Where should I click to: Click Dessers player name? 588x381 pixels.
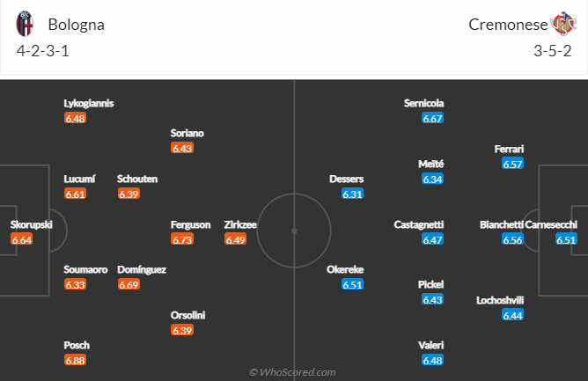(x=346, y=179)
